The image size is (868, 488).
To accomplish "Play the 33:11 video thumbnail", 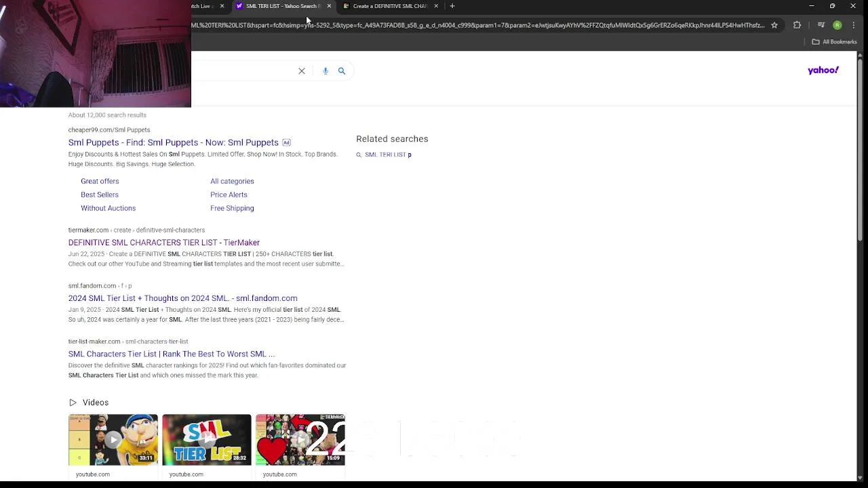I will [113, 440].
